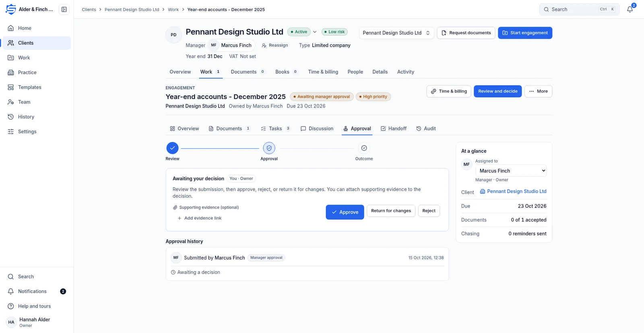Open Help and tours
This screenshot has width=644, height=333.
click(37, 306)
